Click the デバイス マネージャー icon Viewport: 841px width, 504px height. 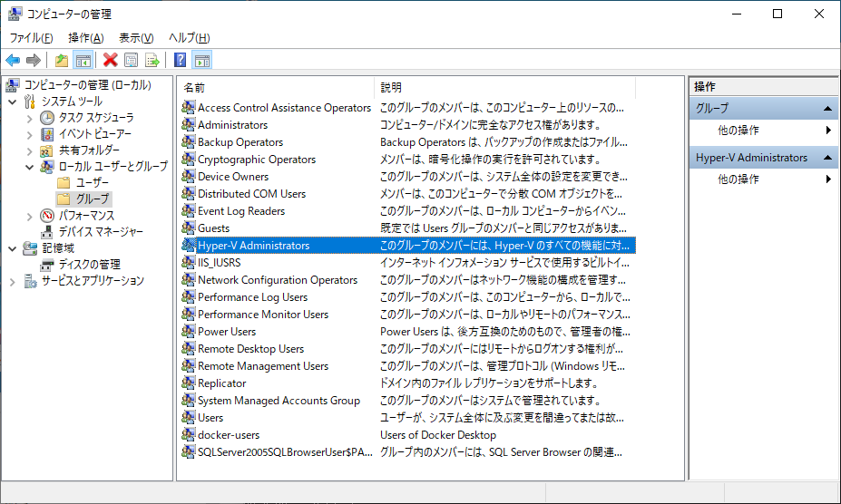click(x=47, y=232)
